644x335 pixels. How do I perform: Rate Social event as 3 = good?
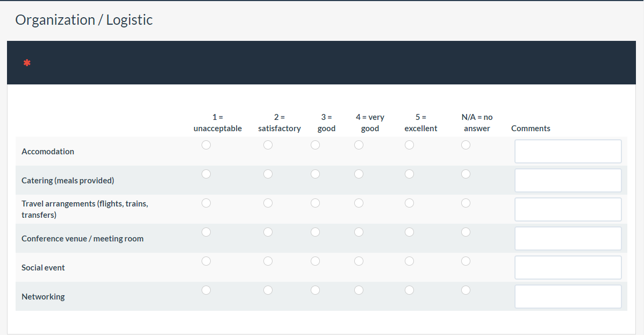pyautogui.click(x=315, y=261)
